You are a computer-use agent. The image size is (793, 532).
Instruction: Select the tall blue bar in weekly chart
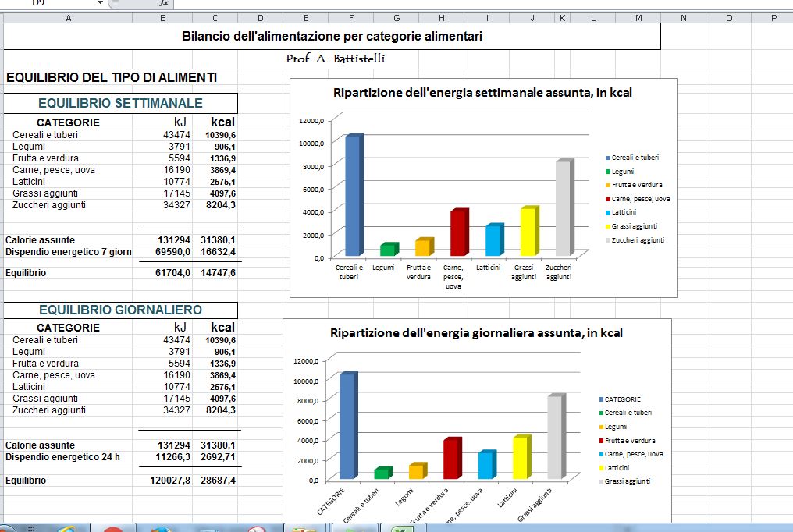coord(354,195)
